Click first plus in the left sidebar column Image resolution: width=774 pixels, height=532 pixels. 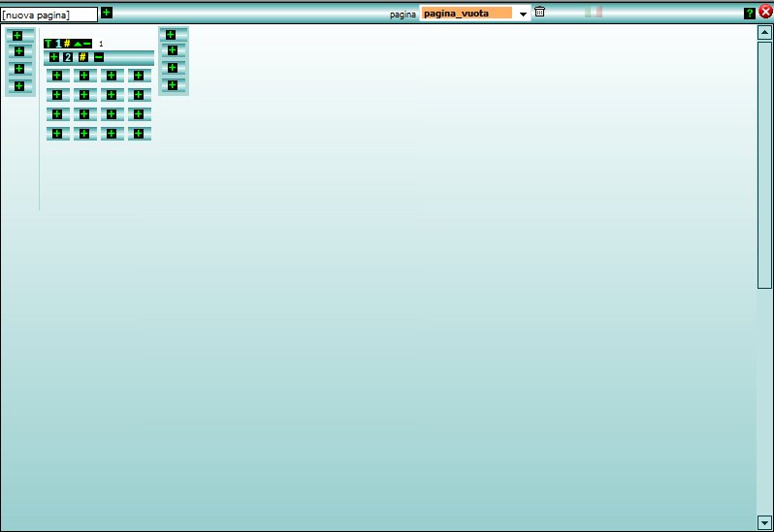click(x=17, y=36)
